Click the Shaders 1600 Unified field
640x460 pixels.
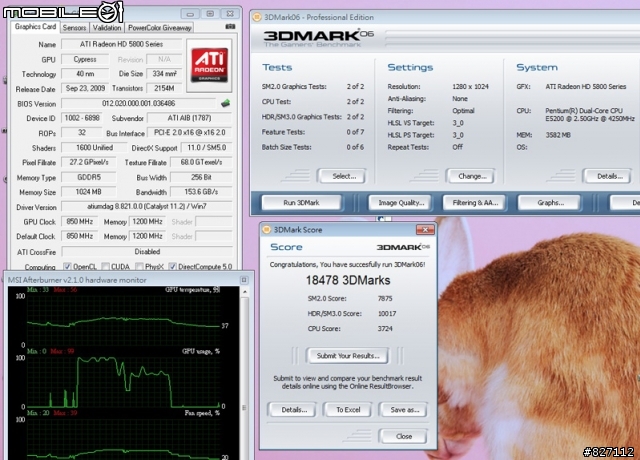coord(94,147)
